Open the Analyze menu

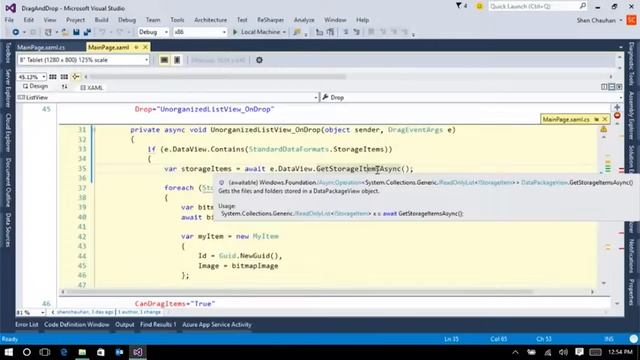click(x=304, y=20)
